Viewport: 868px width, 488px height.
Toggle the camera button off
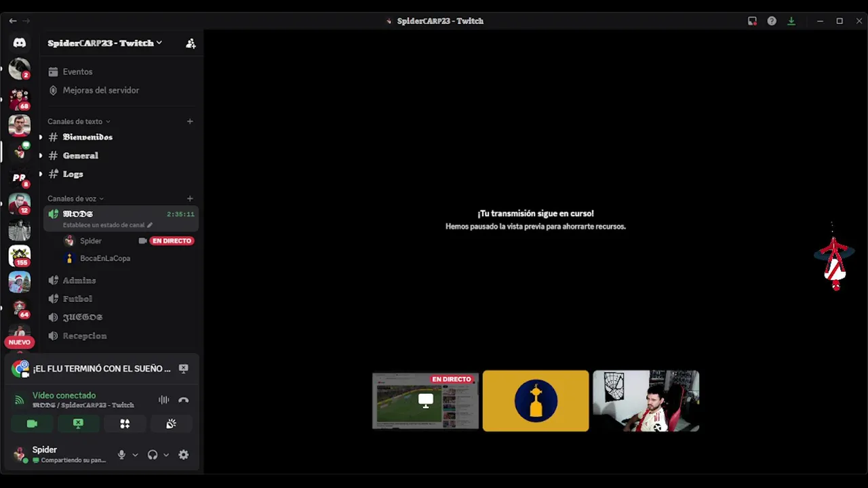click(x=32, y=424)
